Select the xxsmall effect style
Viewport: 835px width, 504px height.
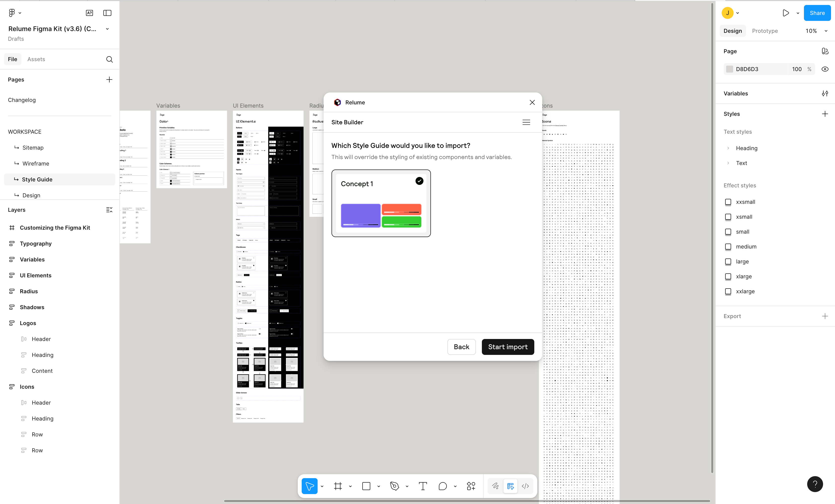click(746, 202)
